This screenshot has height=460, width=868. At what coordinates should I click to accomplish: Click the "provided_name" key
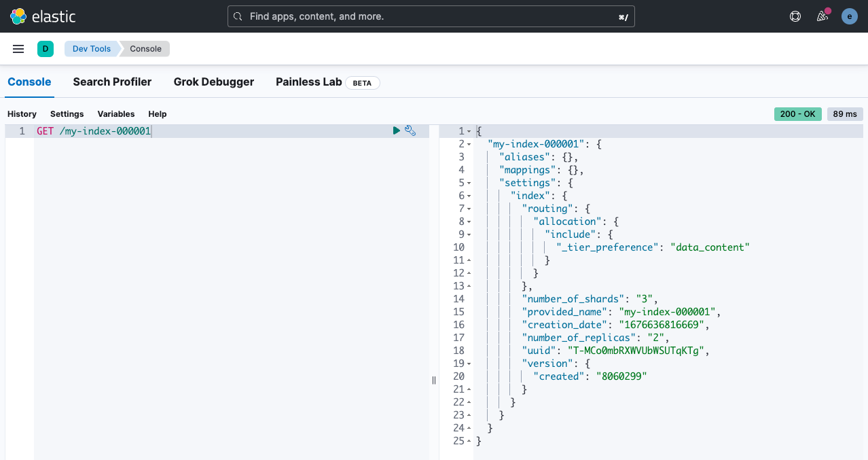pos(565,312)
